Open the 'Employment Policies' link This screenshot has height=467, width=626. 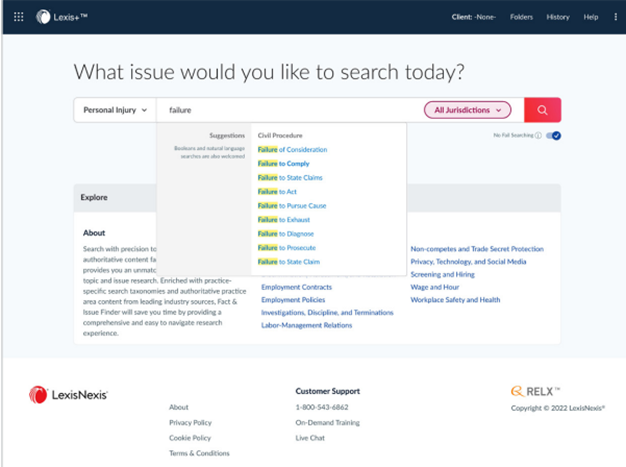click(x=293, y=300)
